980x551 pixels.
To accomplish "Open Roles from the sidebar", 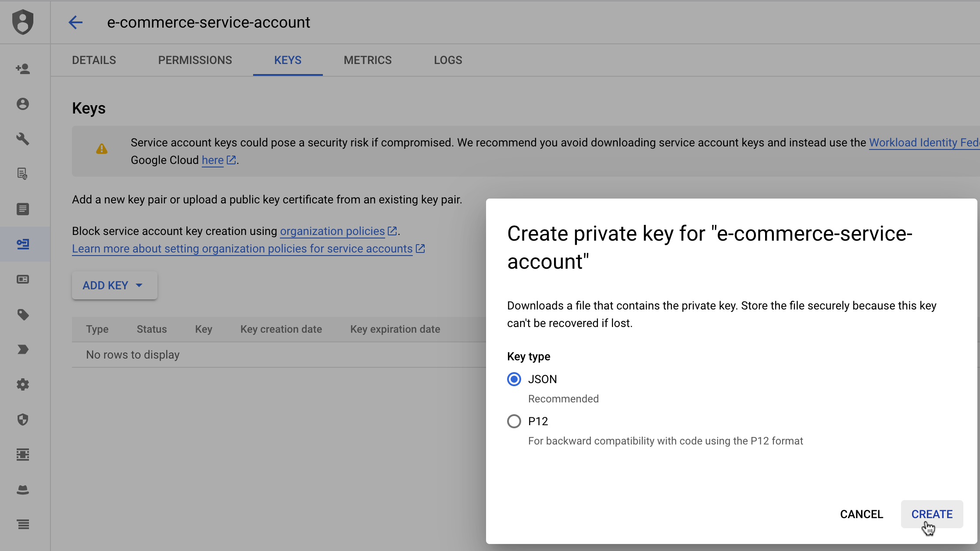I will pos(23,209).
